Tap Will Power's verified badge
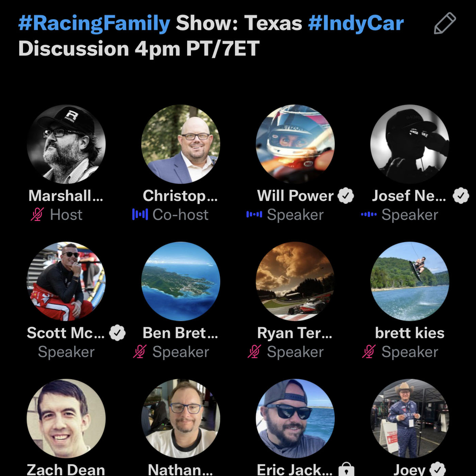This screenshot has height=476, width=476. [346, 196]
